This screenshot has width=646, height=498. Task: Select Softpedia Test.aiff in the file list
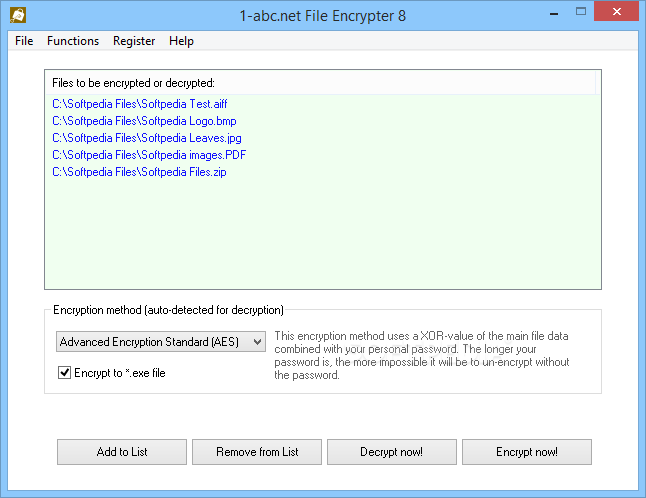click(140, 104)
